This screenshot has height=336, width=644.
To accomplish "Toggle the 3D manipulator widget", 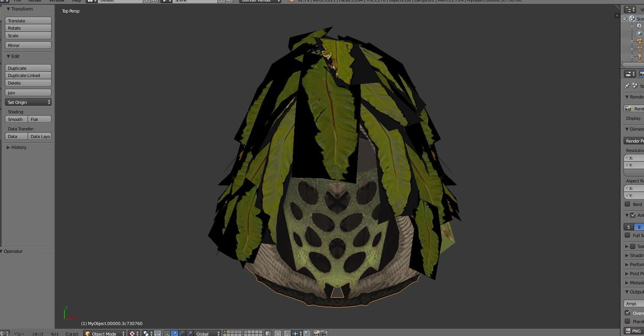I will click(x=167, y=333).
